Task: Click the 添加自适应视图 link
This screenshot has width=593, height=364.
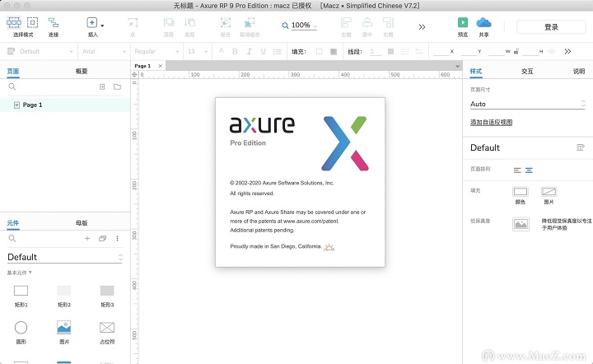Action: (x=491, y=122)
